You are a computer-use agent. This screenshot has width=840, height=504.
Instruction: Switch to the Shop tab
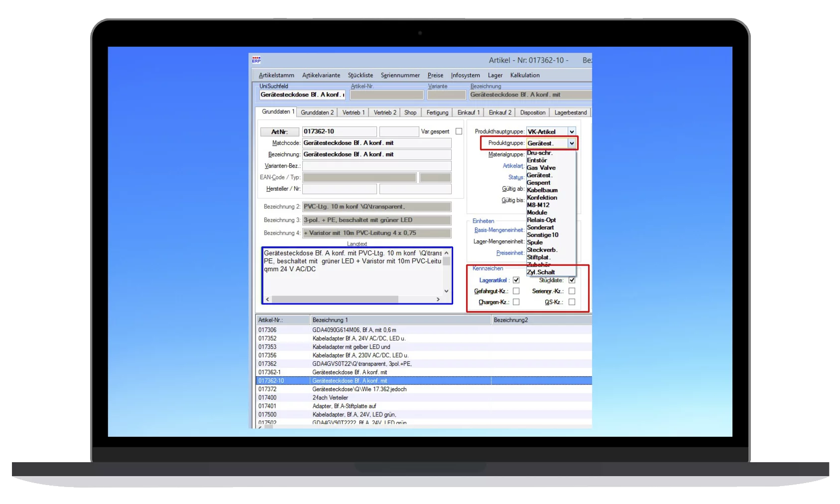point(410,112)
